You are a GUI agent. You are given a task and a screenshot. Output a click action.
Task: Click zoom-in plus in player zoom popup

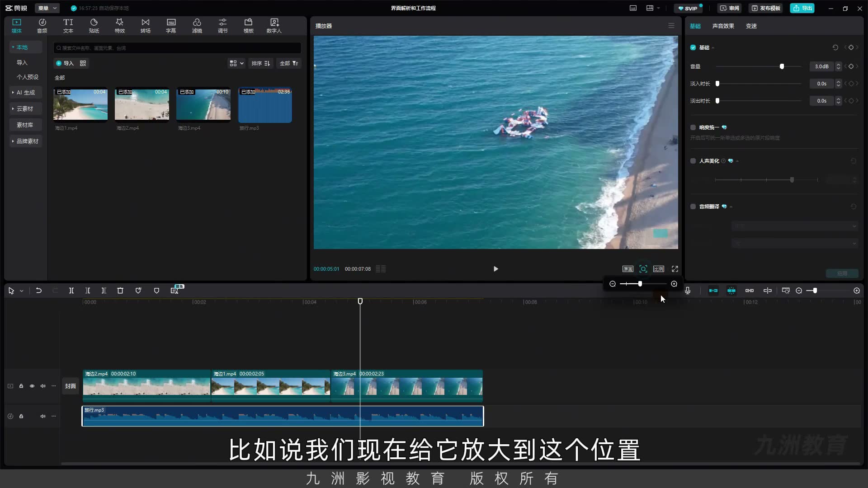click(x=674, y=284)
